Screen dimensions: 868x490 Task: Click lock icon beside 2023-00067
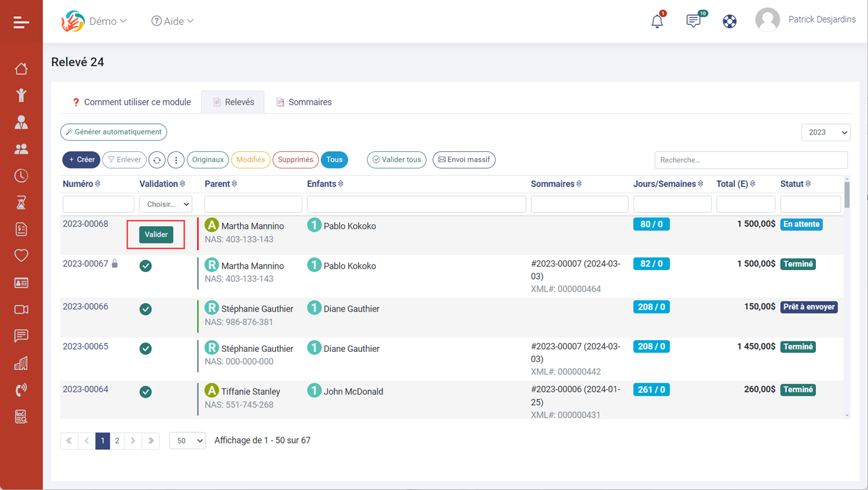click(115, 263)
